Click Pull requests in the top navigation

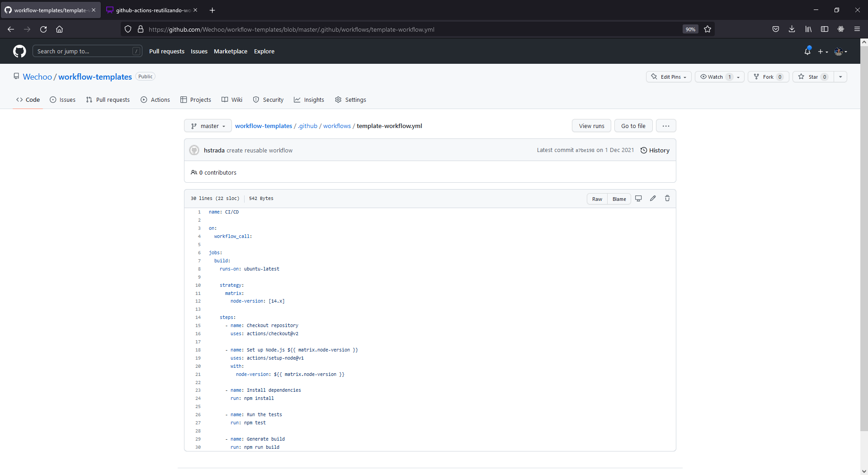167,52
